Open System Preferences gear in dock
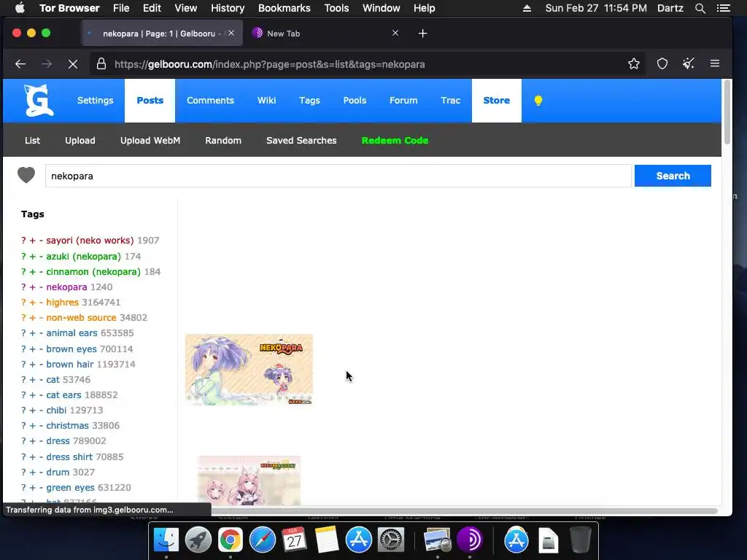 click(391, 540)
